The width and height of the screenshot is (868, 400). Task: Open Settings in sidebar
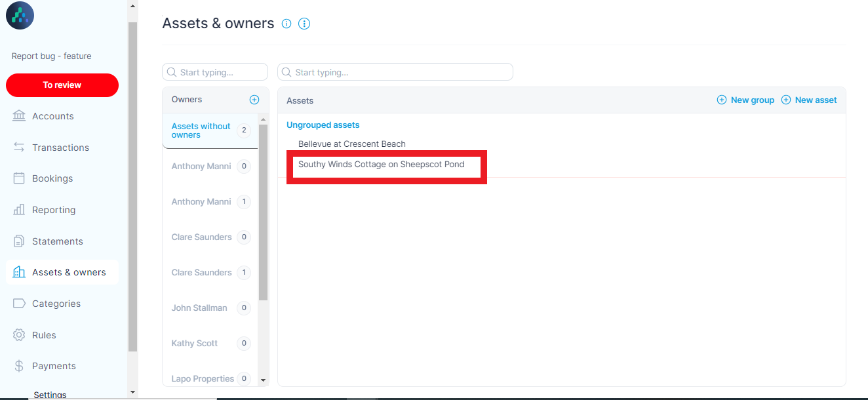[x=50, y=395]
